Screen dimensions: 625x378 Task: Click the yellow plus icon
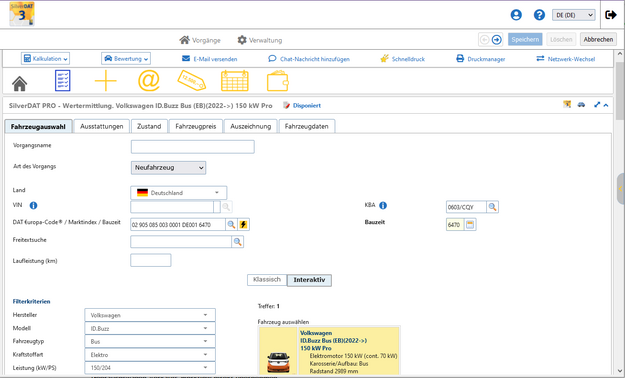pos(106,81)
